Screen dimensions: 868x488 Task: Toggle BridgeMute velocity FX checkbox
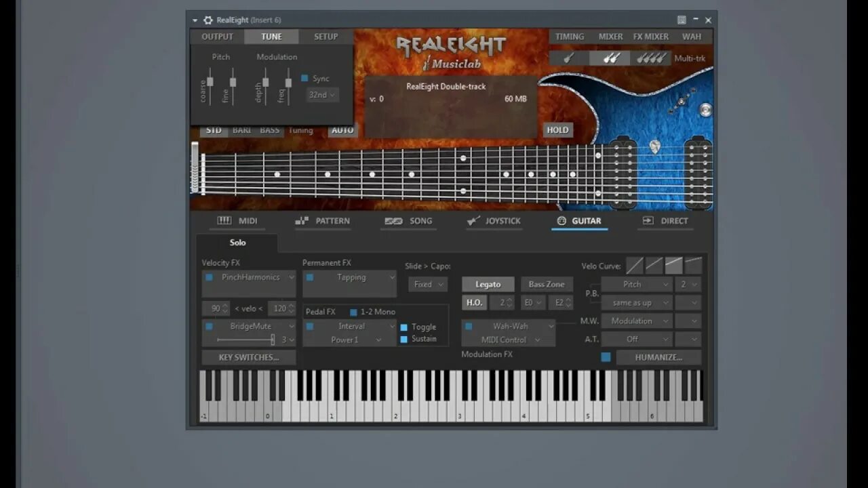click(x=209, y=326)
